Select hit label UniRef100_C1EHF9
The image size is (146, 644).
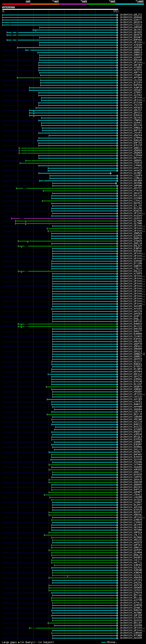click(x=131, y=175)
